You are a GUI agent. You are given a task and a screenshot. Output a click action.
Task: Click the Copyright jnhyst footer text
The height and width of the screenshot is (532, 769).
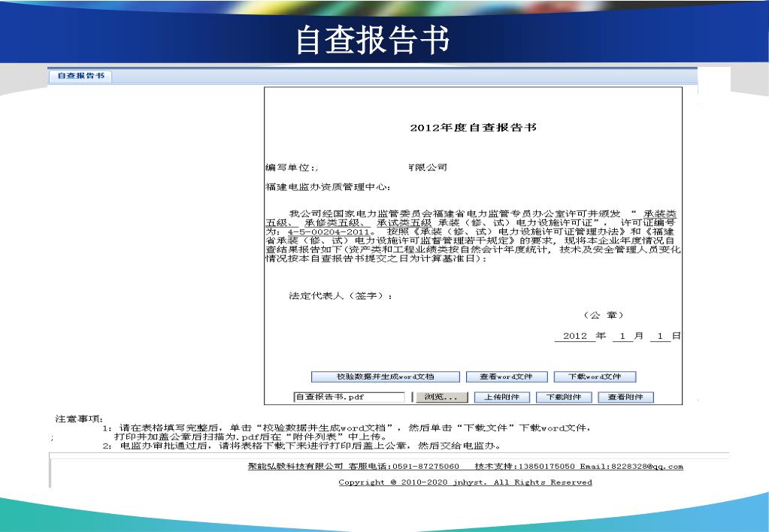tap(465, 482)
